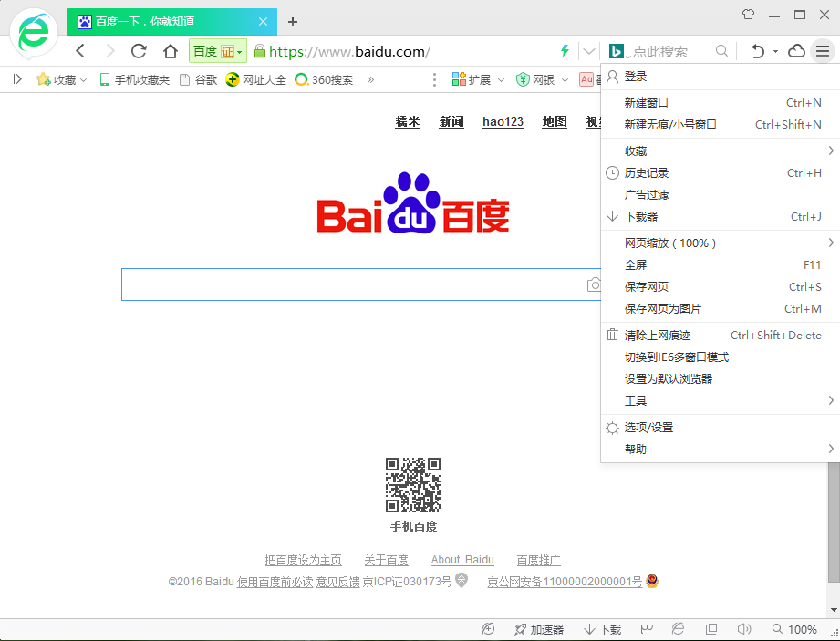The image size is (840, 641).
Task: Click the window split icon in status bar
Action: coord(711,629)
